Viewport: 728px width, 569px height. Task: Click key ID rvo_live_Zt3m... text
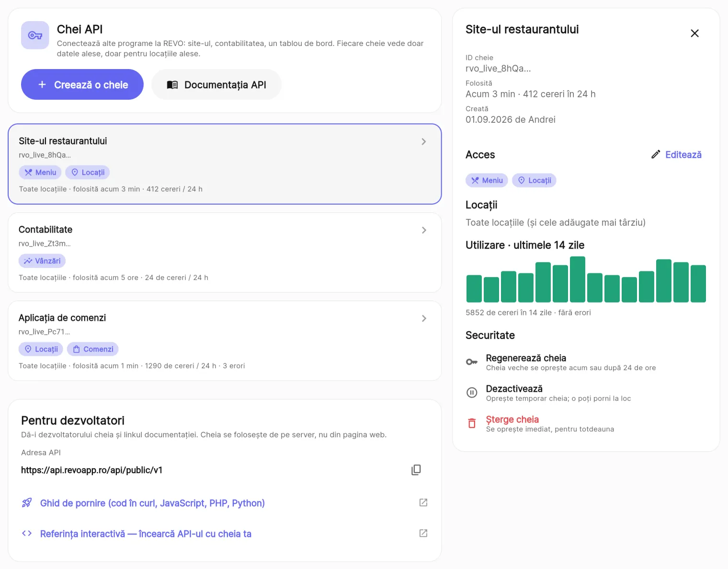[x=45, y=244]
